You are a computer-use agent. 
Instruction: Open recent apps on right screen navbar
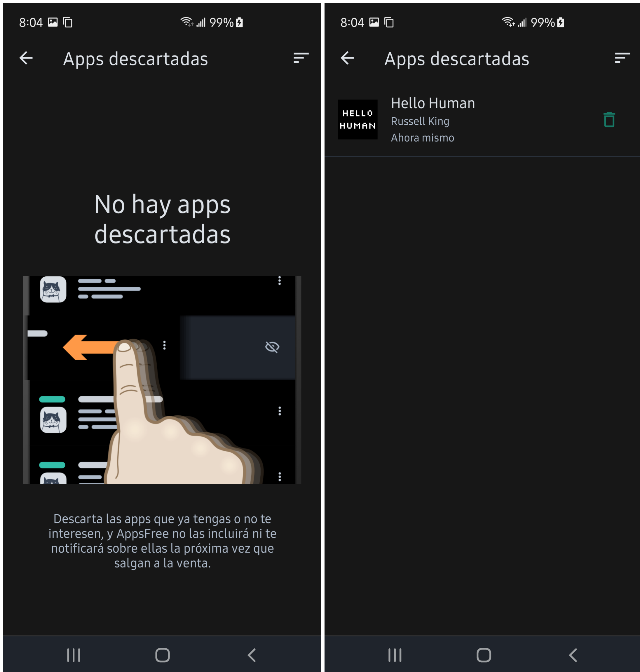point(395,655)
